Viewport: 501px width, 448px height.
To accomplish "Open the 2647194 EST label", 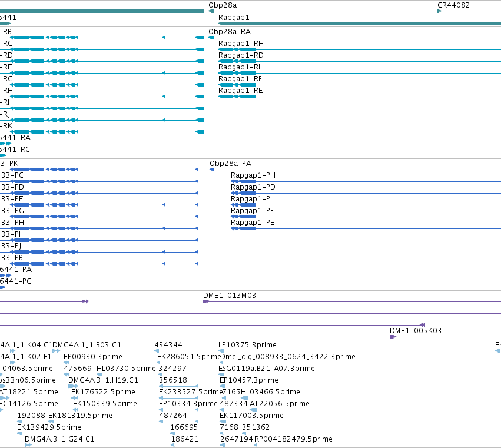I will (x=237, y=440).
